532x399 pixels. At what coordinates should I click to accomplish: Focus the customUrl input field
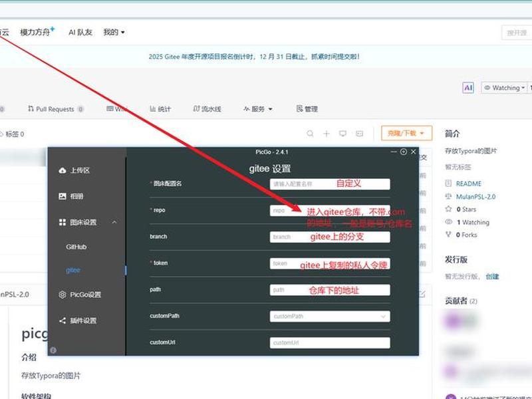coord(330,342)
